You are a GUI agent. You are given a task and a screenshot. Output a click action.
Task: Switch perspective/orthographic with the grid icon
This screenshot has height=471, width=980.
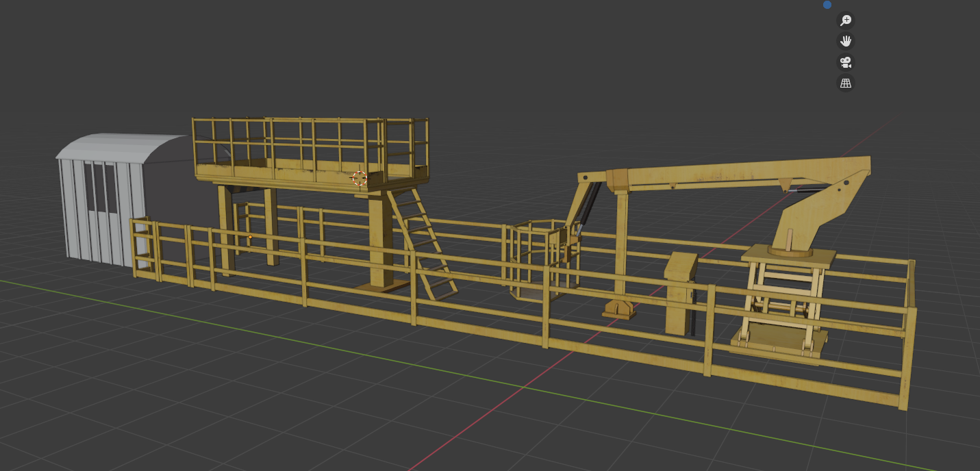point(846,84)
